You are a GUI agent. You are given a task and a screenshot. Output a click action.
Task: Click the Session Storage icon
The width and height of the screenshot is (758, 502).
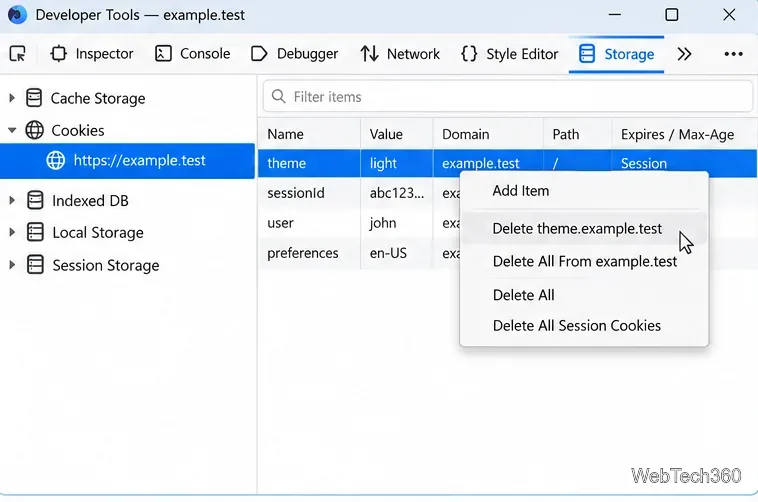[x=35, y=265]
